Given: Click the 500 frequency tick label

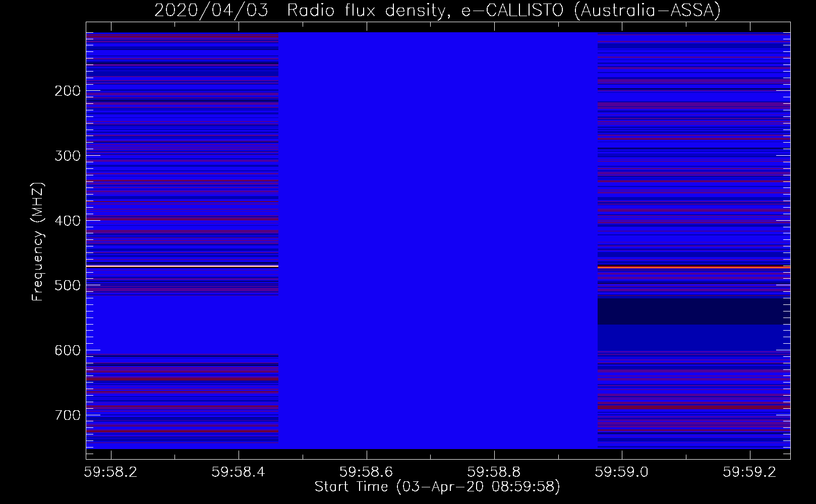Looking at the screenshot, I should tap(68, 285).
